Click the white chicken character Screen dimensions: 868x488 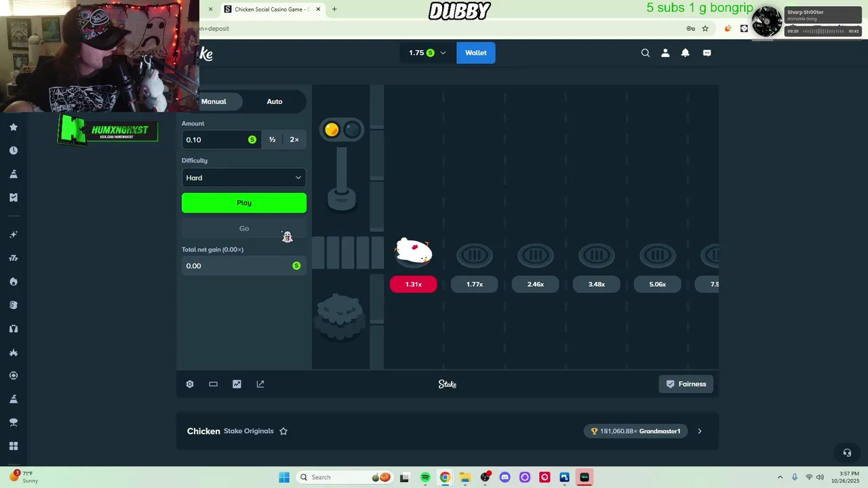point(413,251)
